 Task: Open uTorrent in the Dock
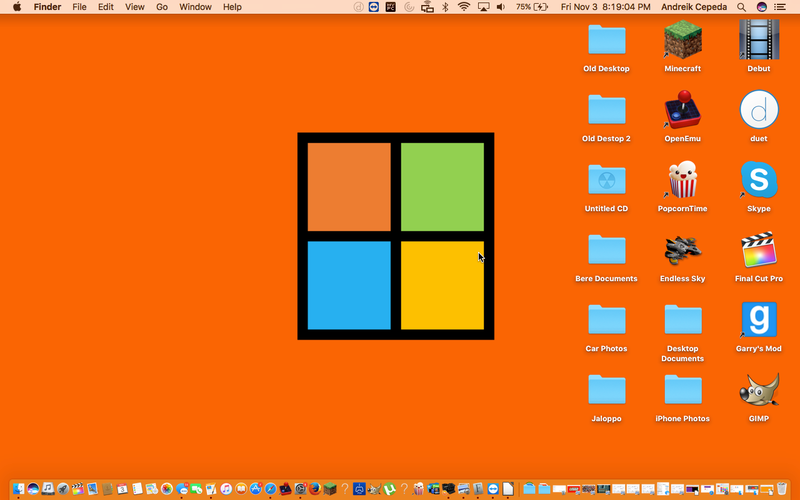click(x=389, y=489)
